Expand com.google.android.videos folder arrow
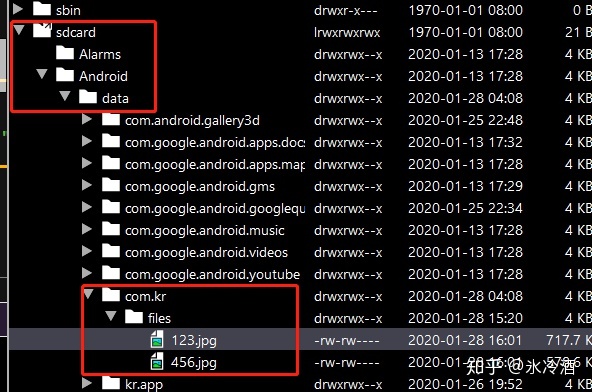The width and height of the screenshot is (592, 392). click(87, 251)
